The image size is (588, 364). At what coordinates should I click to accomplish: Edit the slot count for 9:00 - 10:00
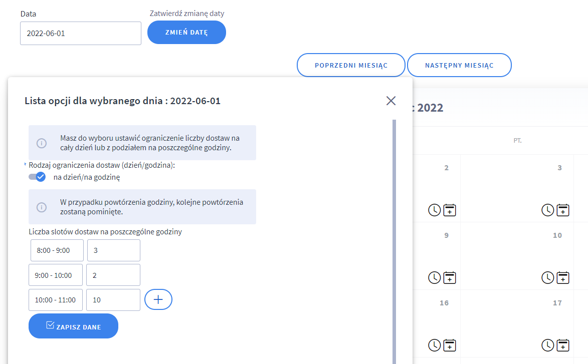tap(113, 275)
